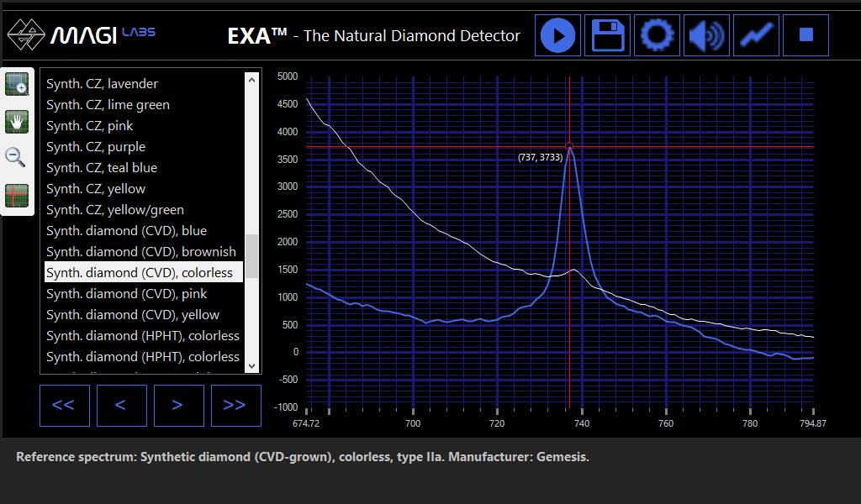Select second Synth. diamond (HPHT), colorless entry
Image resolution: width=861 pixels, height=504 pixels.
(x=143, y=357)
